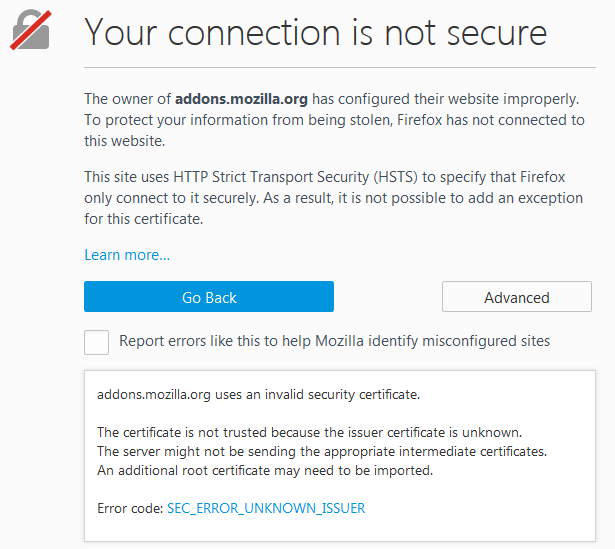
Task: Click the "(HSTS)" abbreviation text
Action: pyautogui.click(x=395, y=177)
